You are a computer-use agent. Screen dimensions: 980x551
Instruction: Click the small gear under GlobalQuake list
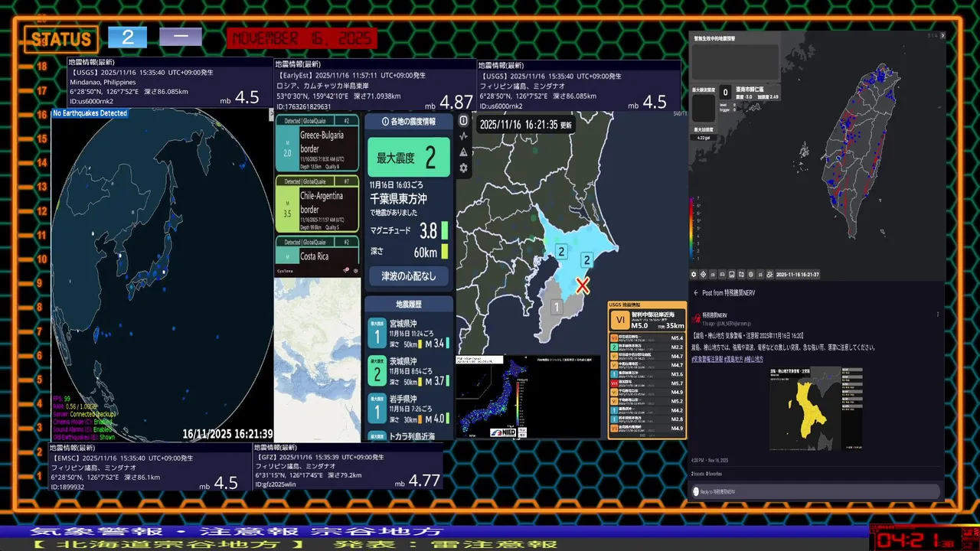[356, 270]
